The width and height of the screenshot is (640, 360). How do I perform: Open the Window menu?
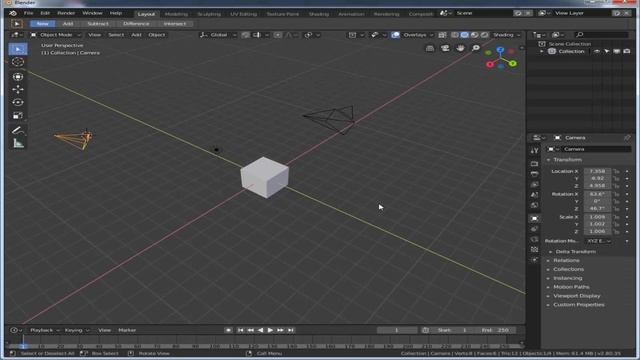pyautogui.click(x=92, y=13)
